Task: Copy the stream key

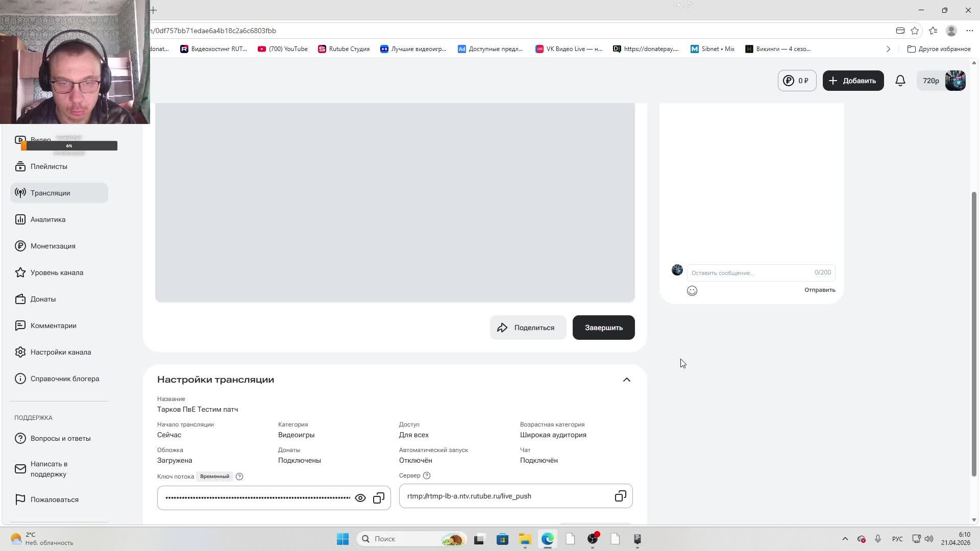Action: 379,498
